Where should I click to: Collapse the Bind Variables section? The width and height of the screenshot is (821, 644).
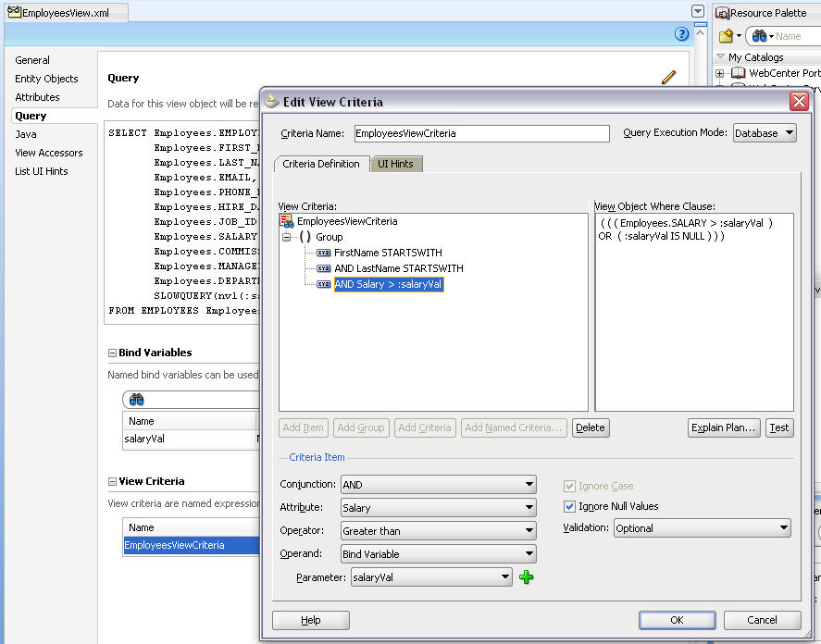pos(112,353)
